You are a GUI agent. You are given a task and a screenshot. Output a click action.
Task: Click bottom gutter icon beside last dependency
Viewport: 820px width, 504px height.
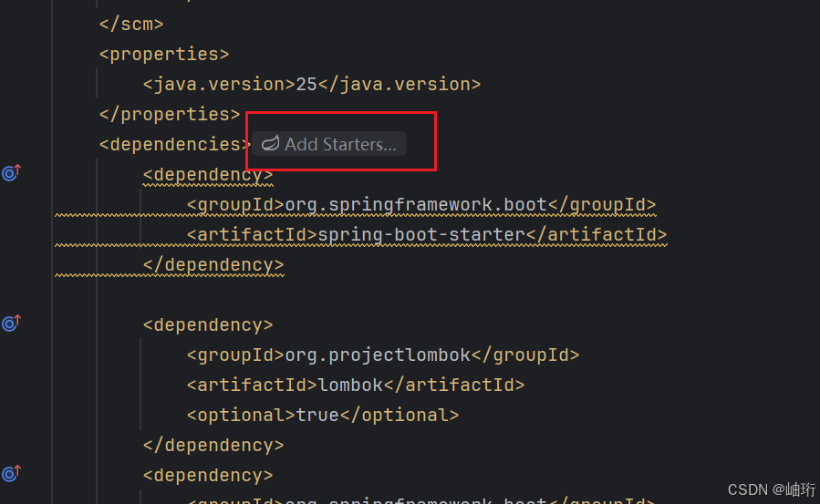point(11,473)
